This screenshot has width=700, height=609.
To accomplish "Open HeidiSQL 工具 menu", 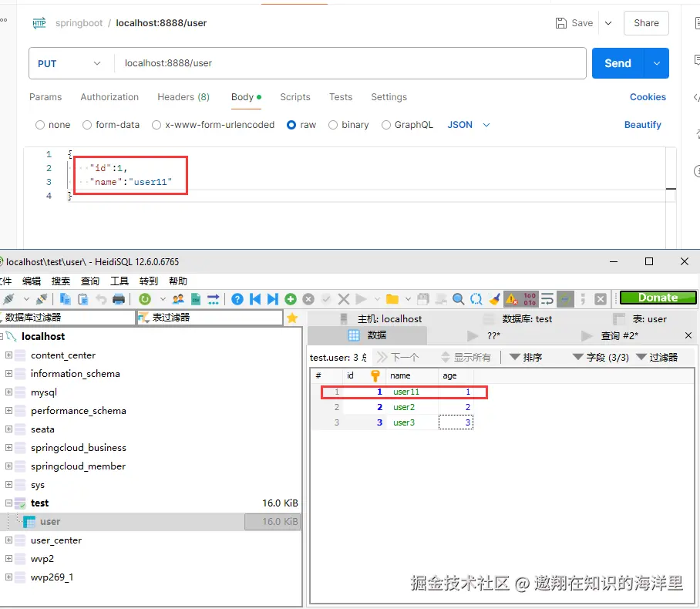I will click(x=119, y=281).
